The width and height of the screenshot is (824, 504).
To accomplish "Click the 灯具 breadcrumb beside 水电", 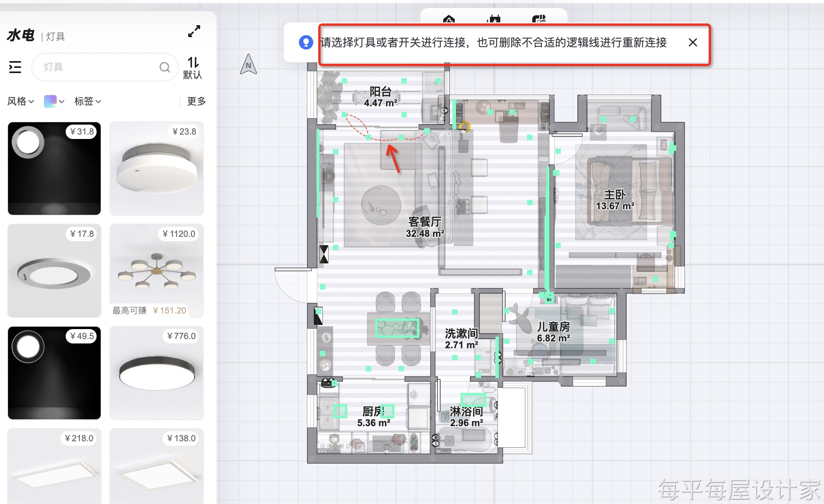I will (55, 37).
